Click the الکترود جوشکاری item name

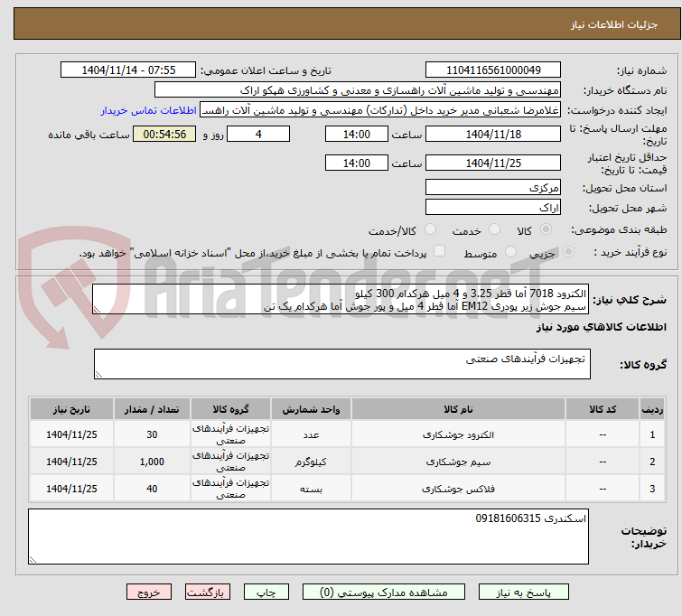(x=459, y=434)
